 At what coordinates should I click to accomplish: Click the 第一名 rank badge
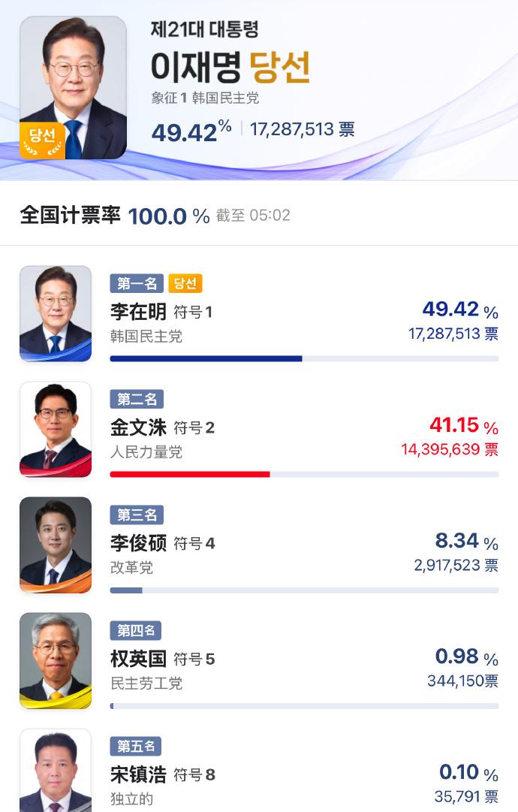136,283
